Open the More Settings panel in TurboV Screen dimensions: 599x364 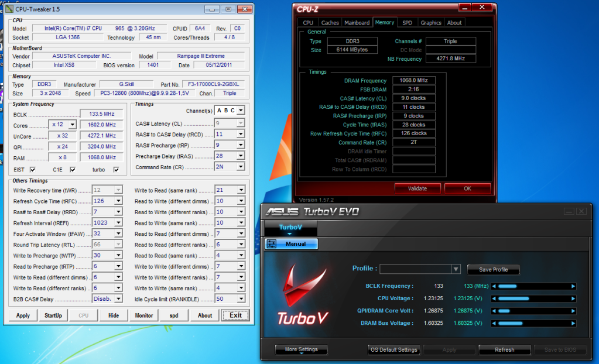click(300, 350)
